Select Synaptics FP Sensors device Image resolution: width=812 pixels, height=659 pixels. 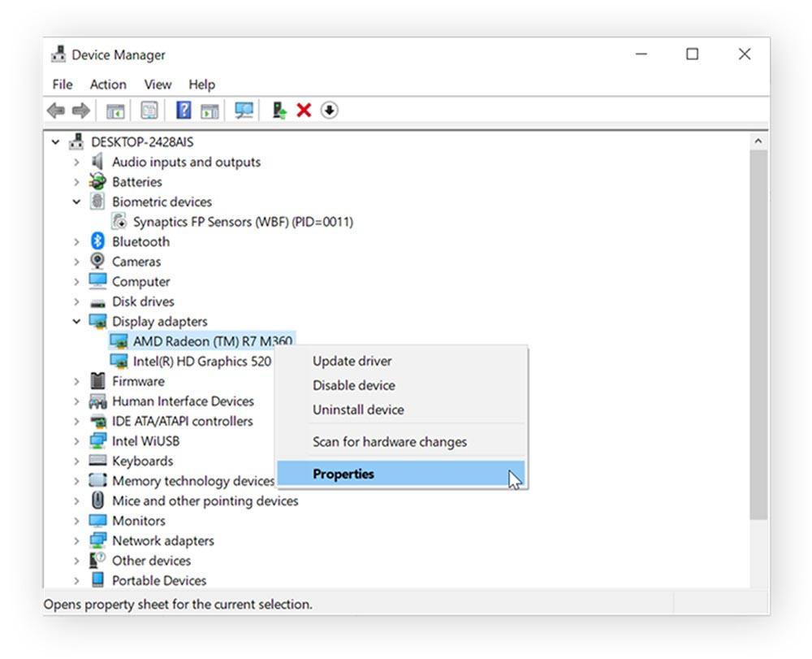click(242, 222)
